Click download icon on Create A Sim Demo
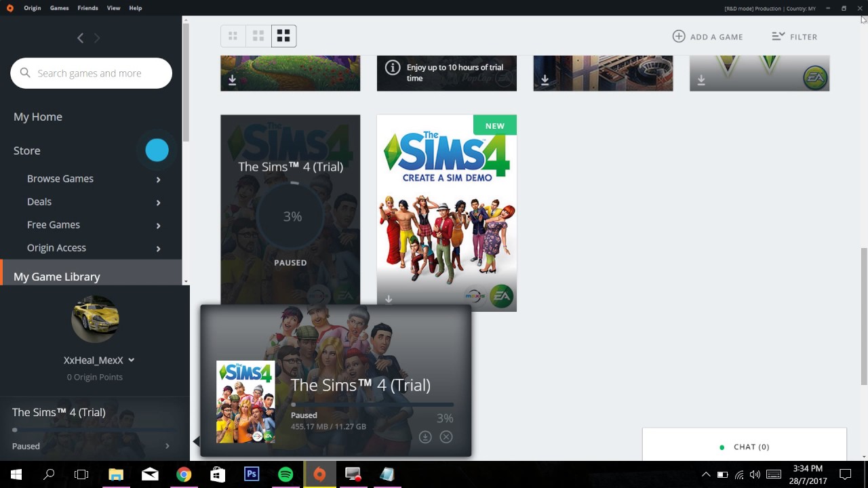Screen dimensions: 868x488 [x=389, y=299]
